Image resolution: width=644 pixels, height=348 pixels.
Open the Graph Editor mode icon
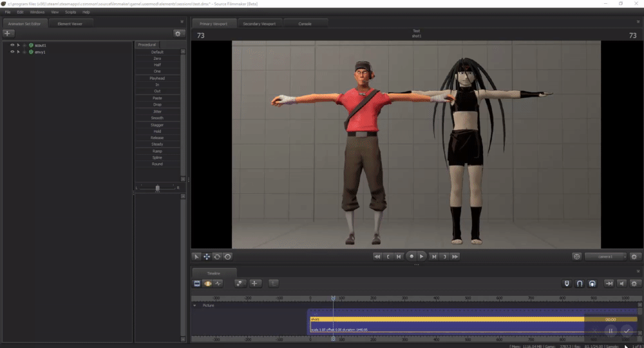219,283
